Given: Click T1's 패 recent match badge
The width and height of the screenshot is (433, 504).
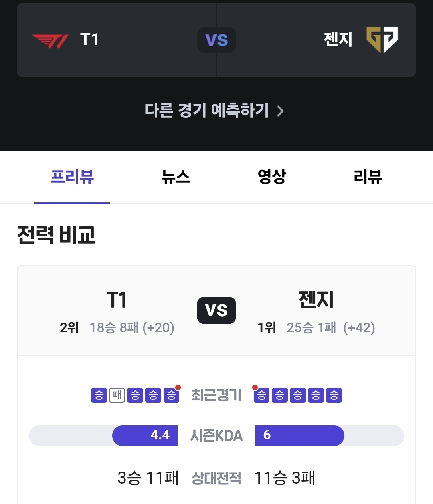Looking at the screenshot, I should click(117, 395).
